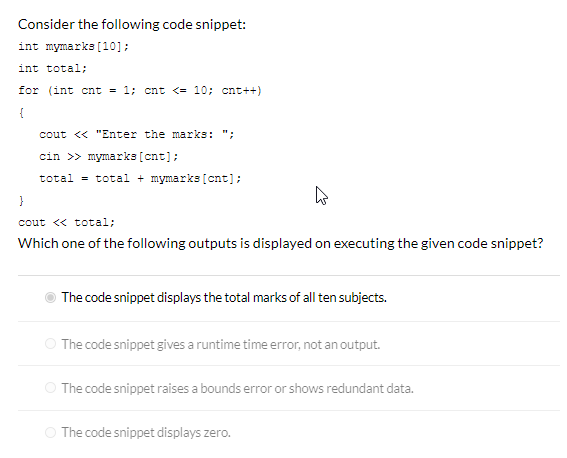Viewport: 567px width, 458px height.
Task: Click the 'total = total + mymarks[cnt];' line
Action: [x=140, y=179]
